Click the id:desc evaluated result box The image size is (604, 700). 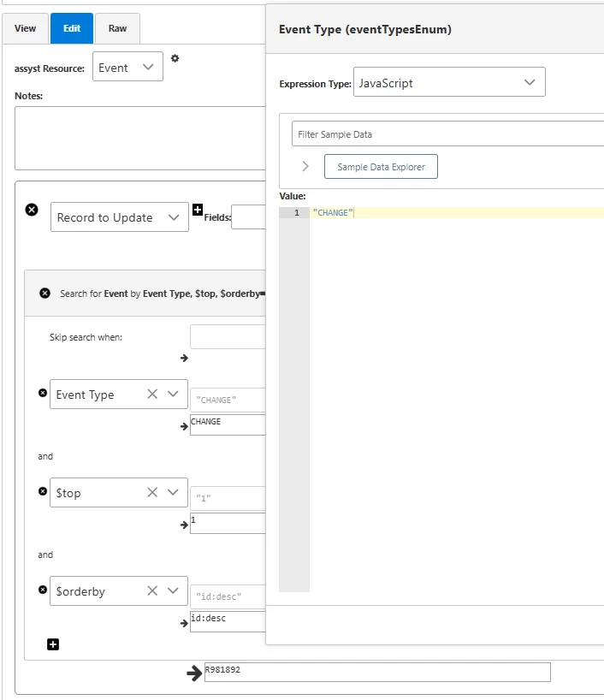228,621
